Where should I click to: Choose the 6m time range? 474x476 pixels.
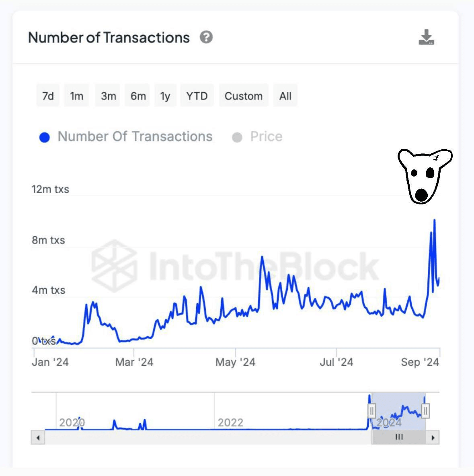138,96
